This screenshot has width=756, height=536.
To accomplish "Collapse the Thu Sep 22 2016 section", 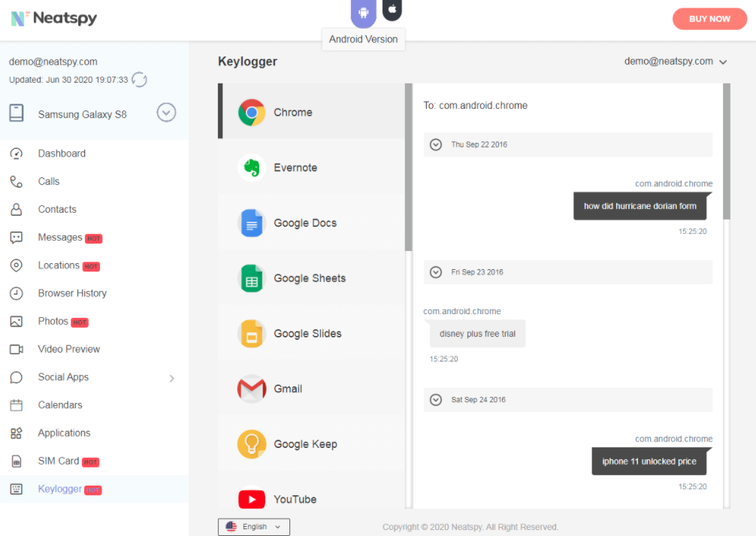I will point(436,144).
